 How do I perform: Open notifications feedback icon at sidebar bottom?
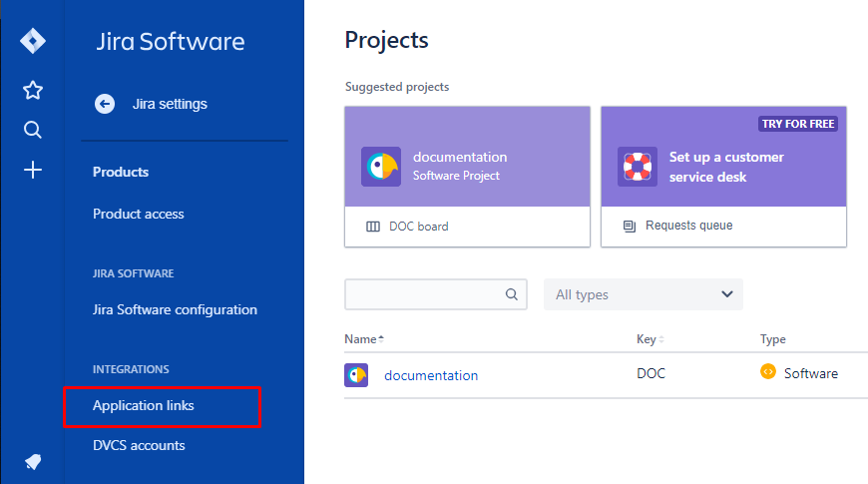(x=33, y=461)
